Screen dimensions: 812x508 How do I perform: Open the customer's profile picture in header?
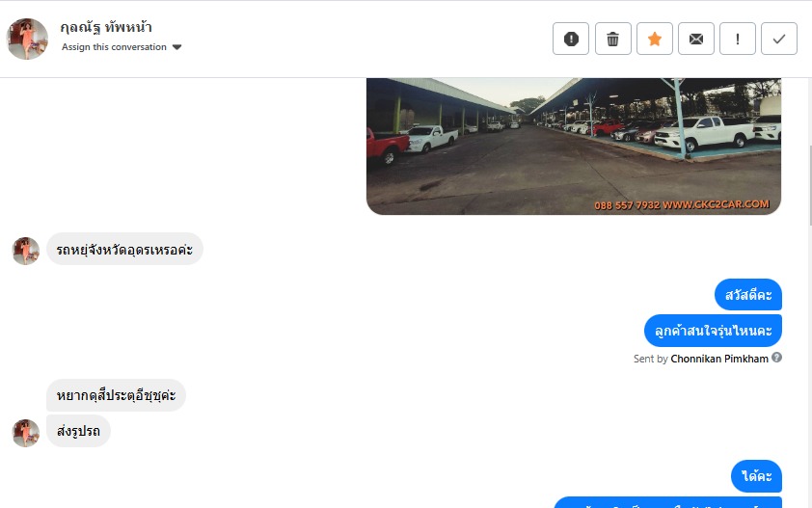[27, 39]
